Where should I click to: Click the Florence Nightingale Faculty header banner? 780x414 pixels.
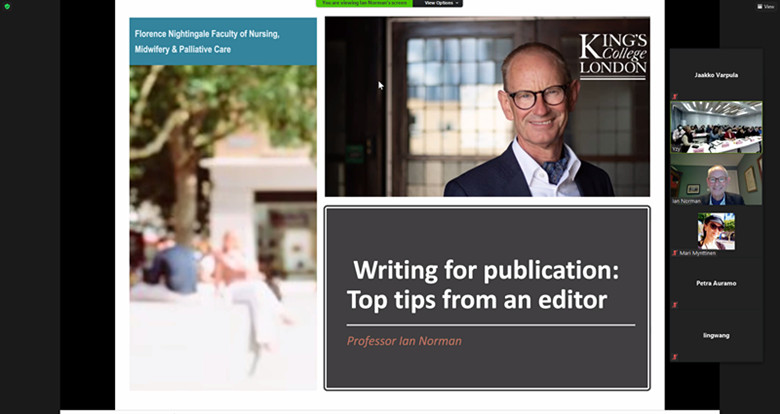[223, 41]
